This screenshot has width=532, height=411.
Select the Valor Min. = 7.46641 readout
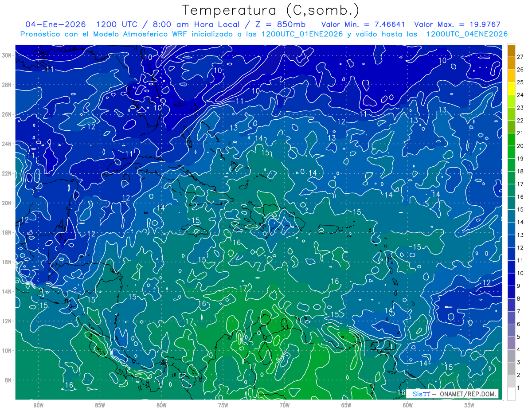(x=364, y=24)
